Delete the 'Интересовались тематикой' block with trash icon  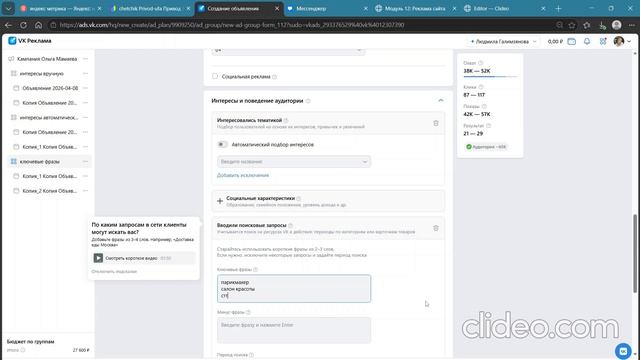[436, 123]
